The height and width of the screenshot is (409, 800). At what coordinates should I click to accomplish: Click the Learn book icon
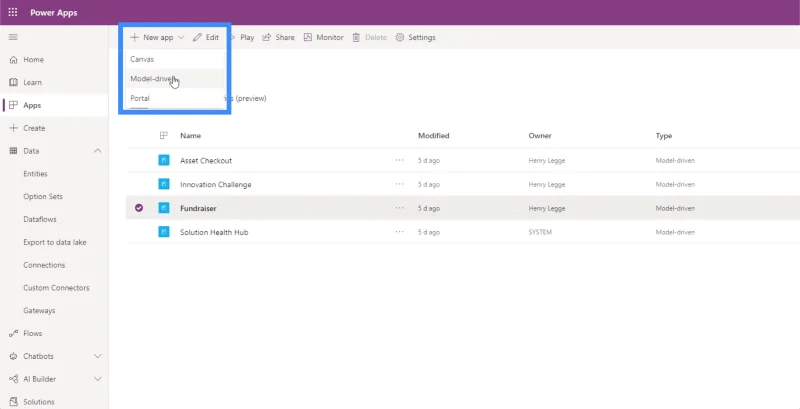click(x=14, y=83)
